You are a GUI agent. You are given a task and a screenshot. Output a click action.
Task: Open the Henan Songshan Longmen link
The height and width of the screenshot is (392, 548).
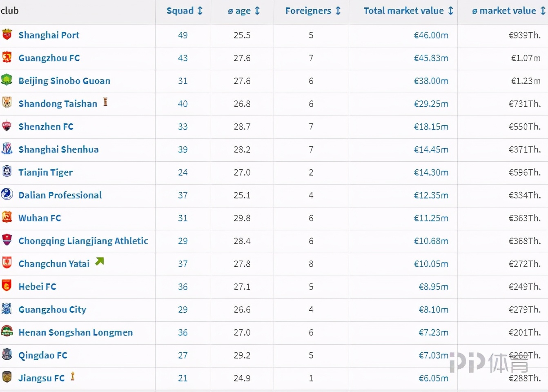76,332
